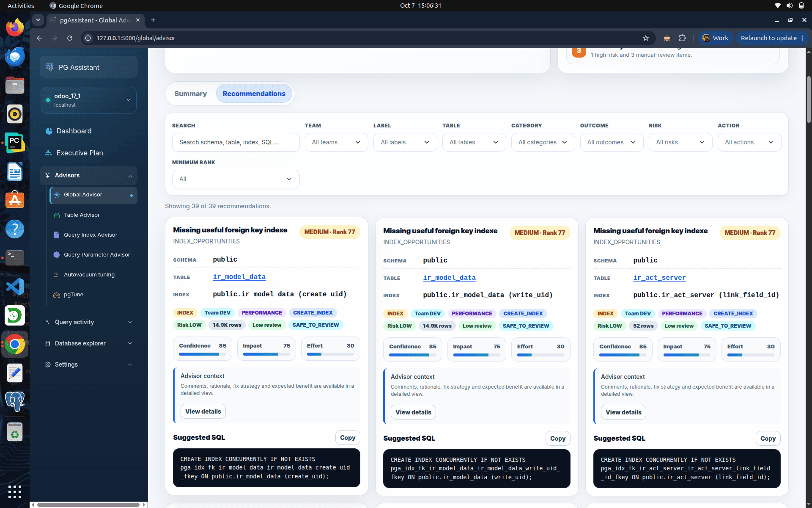Collapse the Advisors sidebar section
This screenshot has width=812, height=508.
click(x=88, y=175)
